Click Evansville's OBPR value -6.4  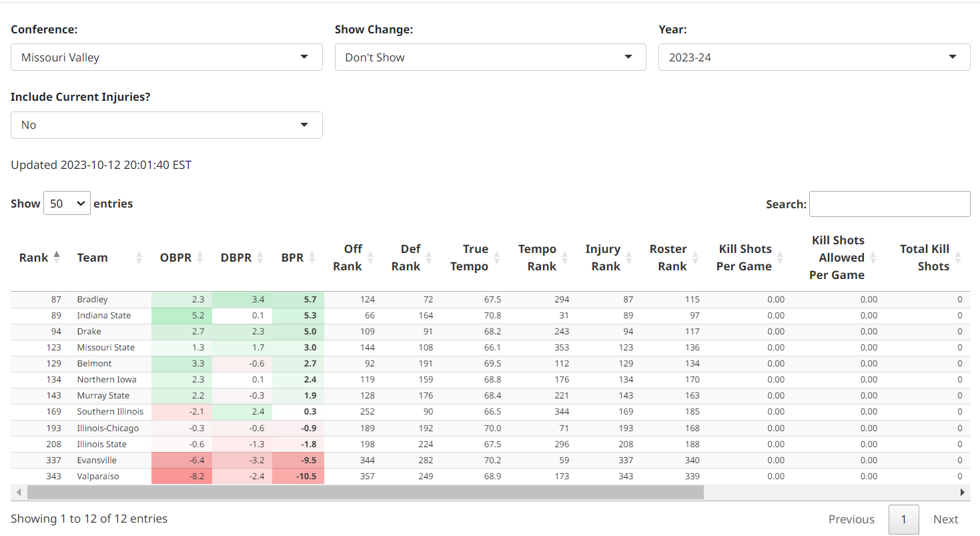pos(196,460)
